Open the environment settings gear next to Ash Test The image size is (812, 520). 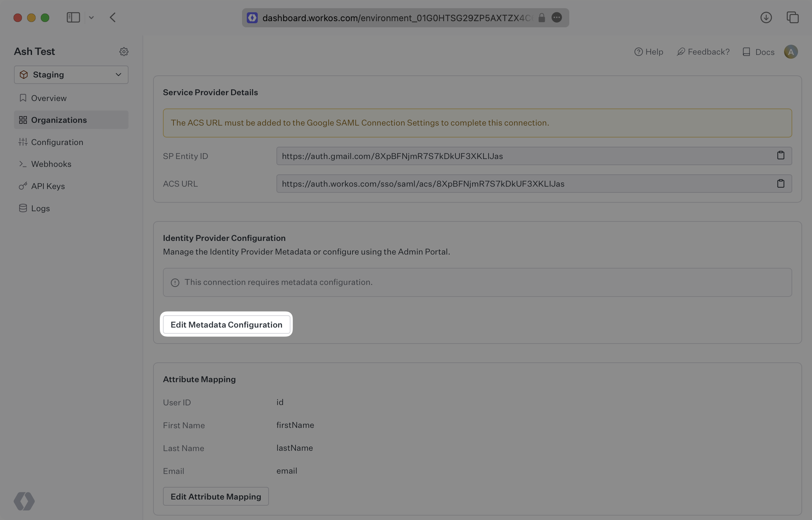(x=124, y=52)
